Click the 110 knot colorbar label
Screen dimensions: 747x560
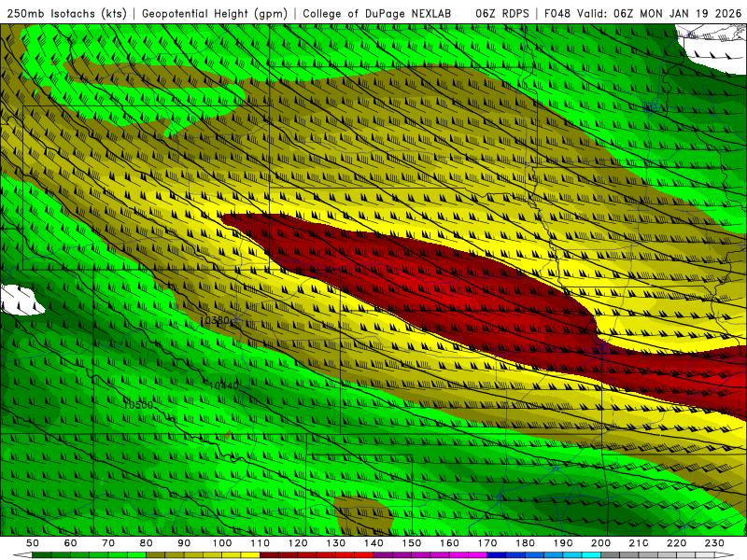click(260, 543)
